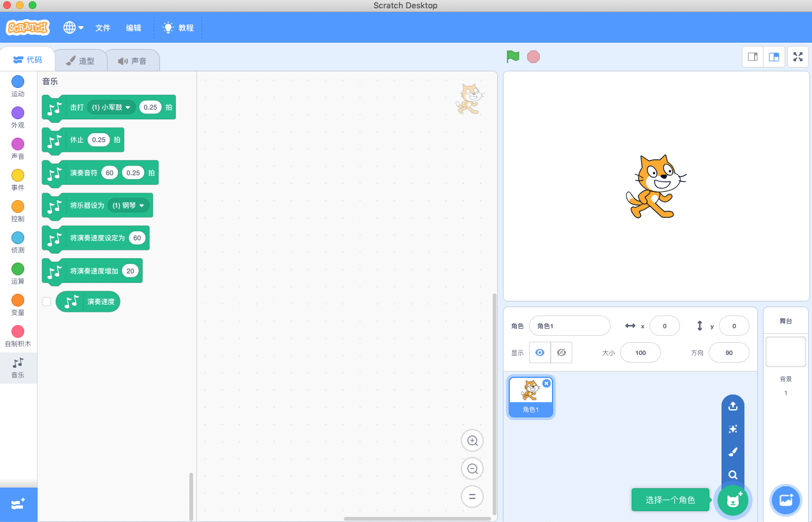
Task: Click the red stop sign button
Action: 533,57
